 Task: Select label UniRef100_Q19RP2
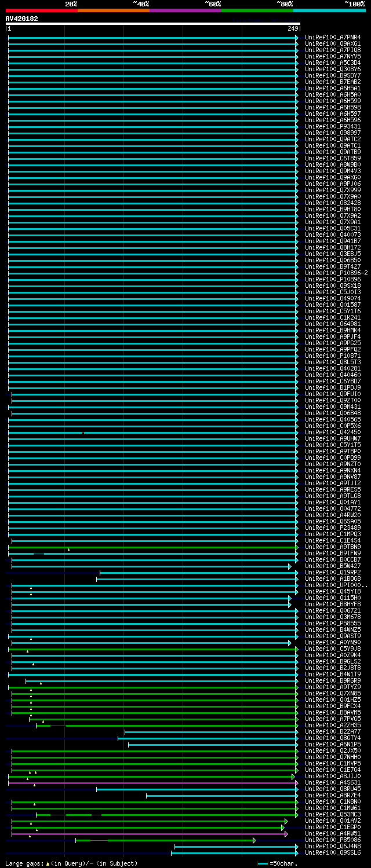[333, 572]
